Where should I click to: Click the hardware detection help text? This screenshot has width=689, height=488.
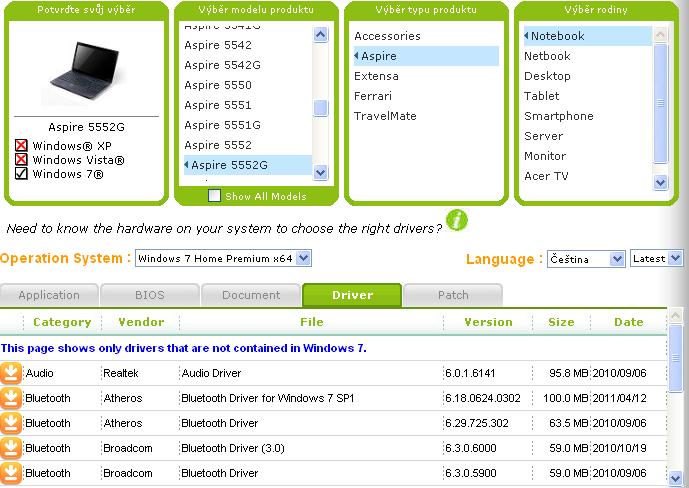coord(224,228)
